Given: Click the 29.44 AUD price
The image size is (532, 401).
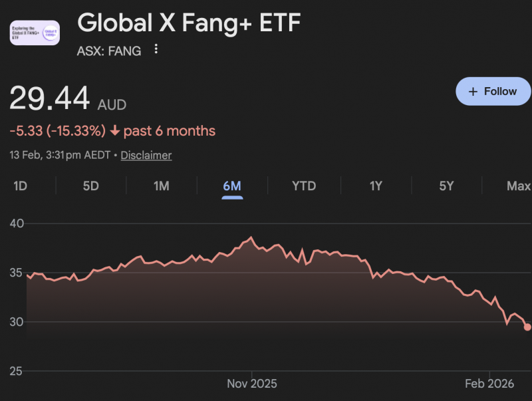Looking at the screenshot, I should [x=67, y=99].
